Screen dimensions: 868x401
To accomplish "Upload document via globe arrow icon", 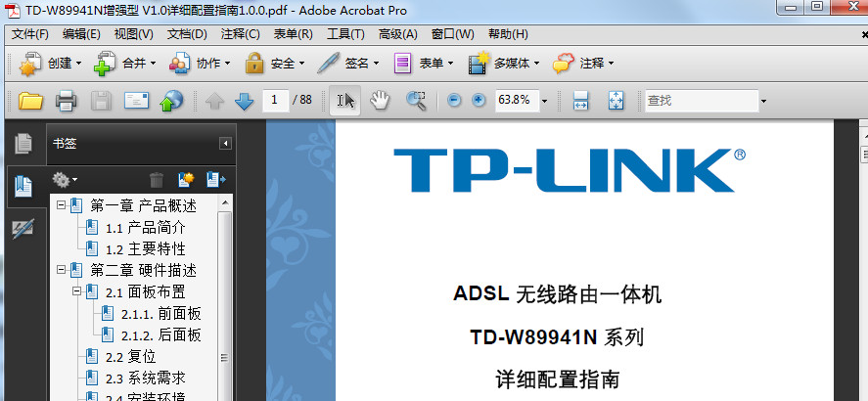I will [x=171, y=100].
